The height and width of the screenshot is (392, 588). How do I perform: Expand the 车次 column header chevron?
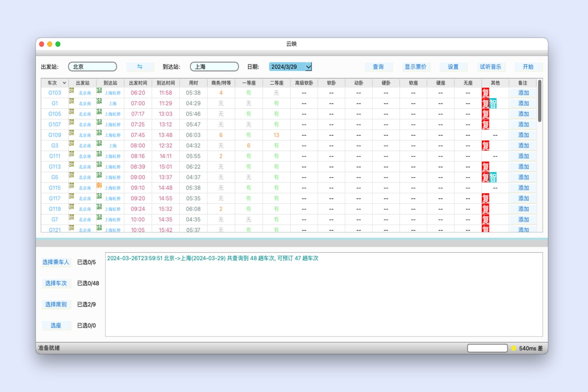[64, 83]
